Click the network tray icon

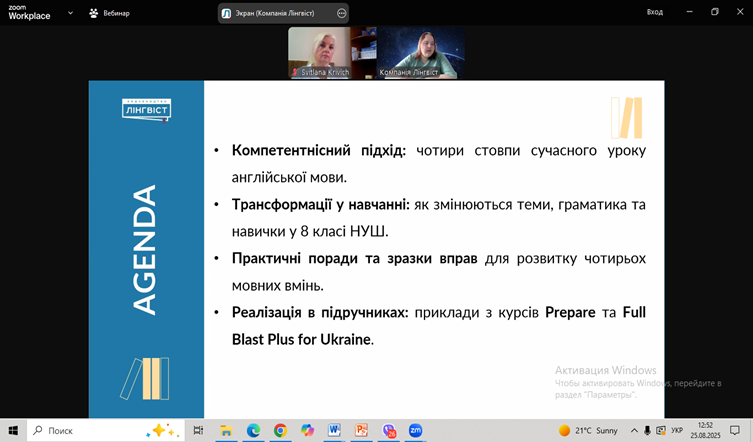coord(661,430)
